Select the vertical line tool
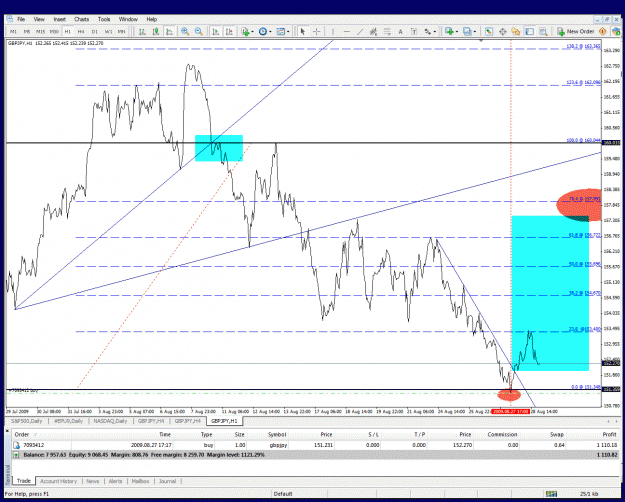625x502 pixels. tap(333, 31)
